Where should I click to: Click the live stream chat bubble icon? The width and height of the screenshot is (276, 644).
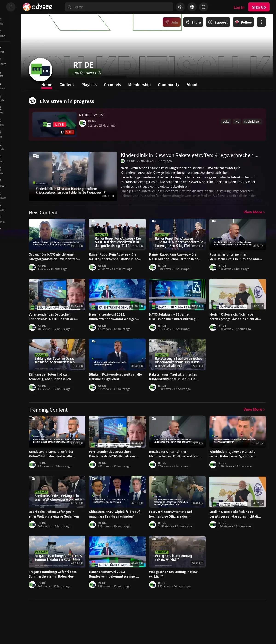(x=32, y=101)
